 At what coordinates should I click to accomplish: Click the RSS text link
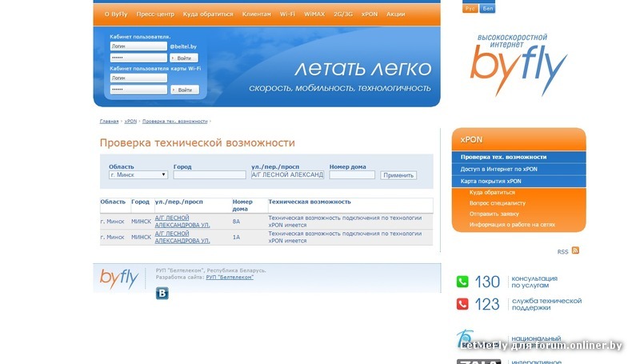pyautogui.click(x=562, y=252)
